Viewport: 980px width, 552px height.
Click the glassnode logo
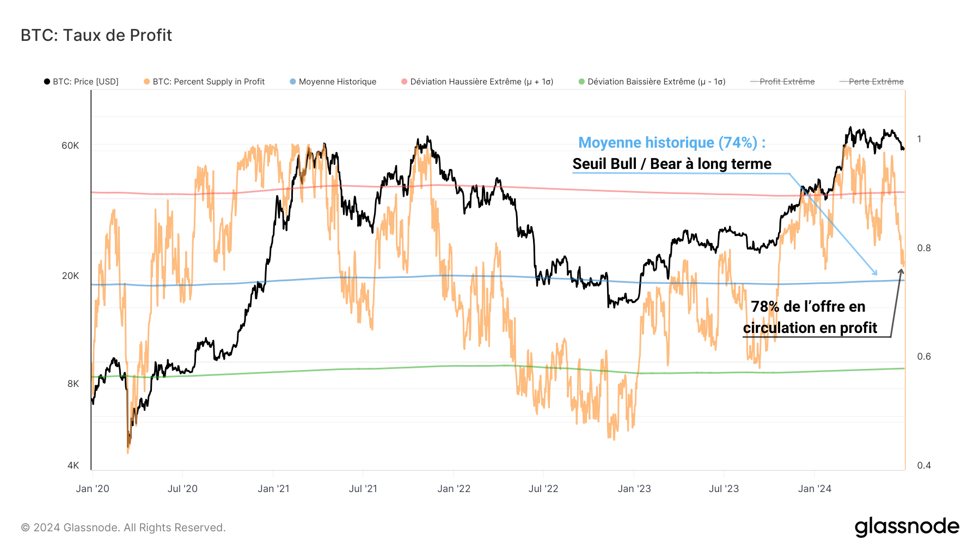tap(906, 527)
